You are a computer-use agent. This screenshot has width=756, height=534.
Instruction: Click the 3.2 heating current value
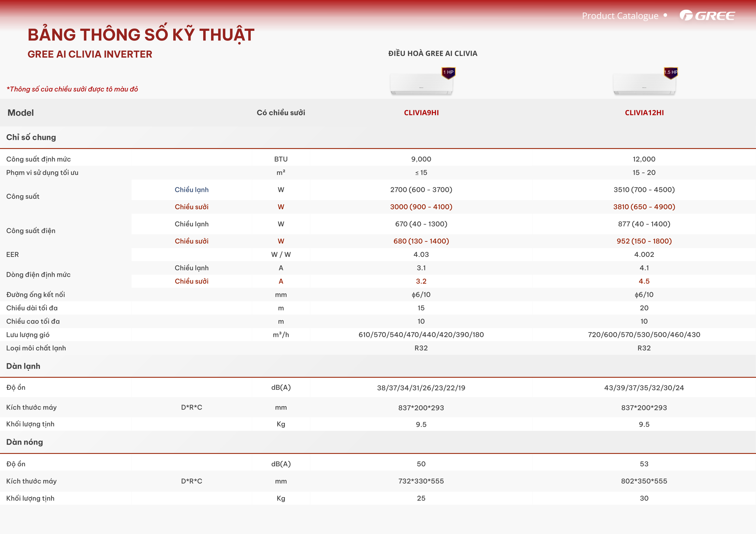point(421,281)
